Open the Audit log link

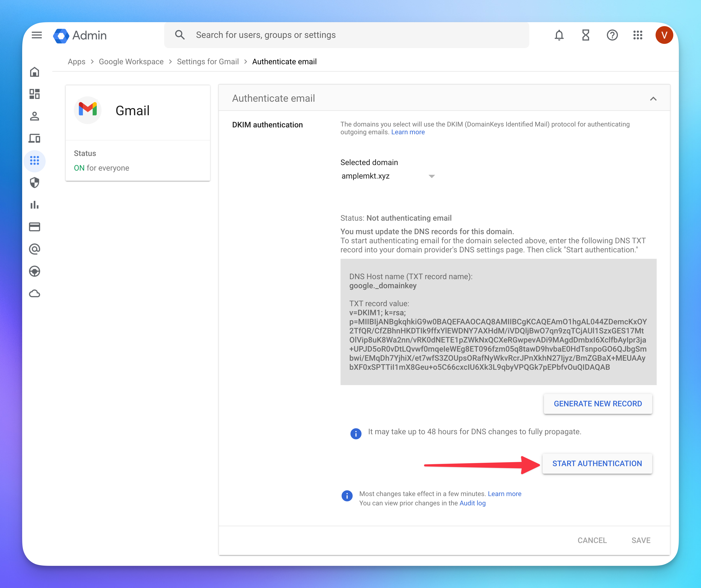472,503
